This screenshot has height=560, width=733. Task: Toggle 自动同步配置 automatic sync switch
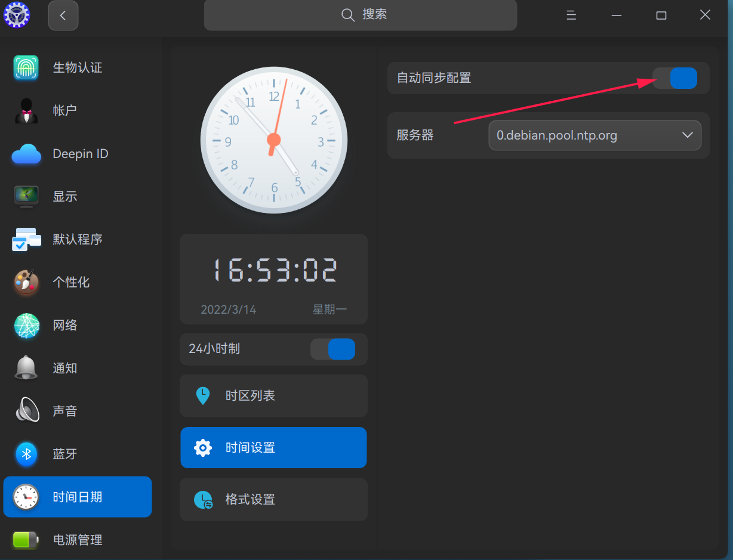(675, 78)
